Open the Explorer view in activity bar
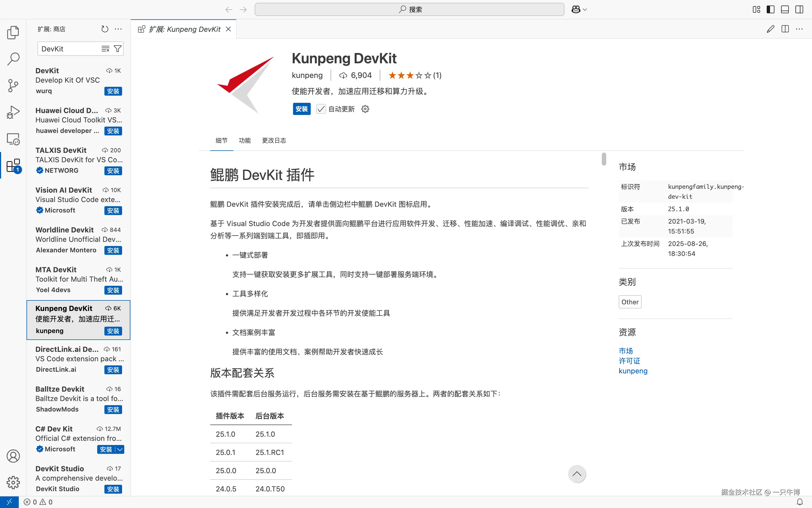The image size is (812, 508). click(x=13, y=33)
